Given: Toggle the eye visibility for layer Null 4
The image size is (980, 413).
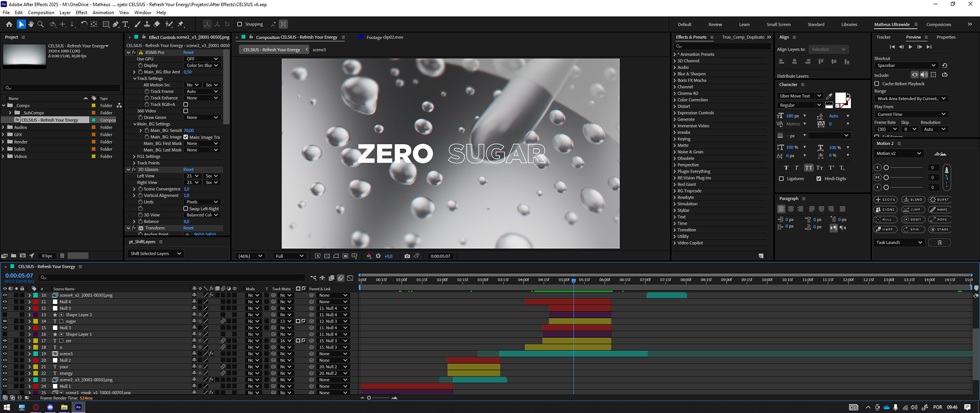Looking at the screenshot, I should click(x=5, y=302).
